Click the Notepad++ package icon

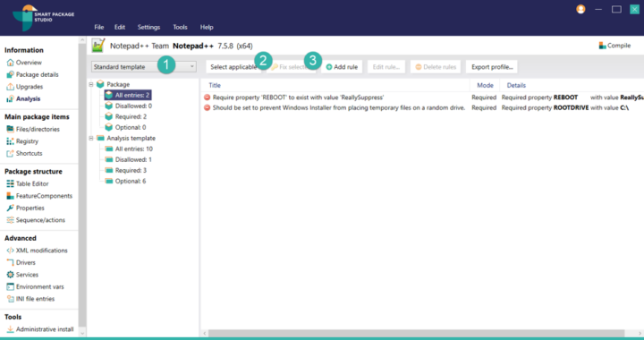coord(98,46)
